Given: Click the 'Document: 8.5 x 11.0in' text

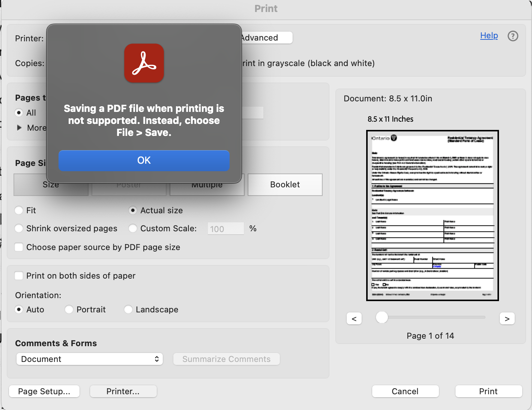Looking at the screenshot, I should point(388,98).
